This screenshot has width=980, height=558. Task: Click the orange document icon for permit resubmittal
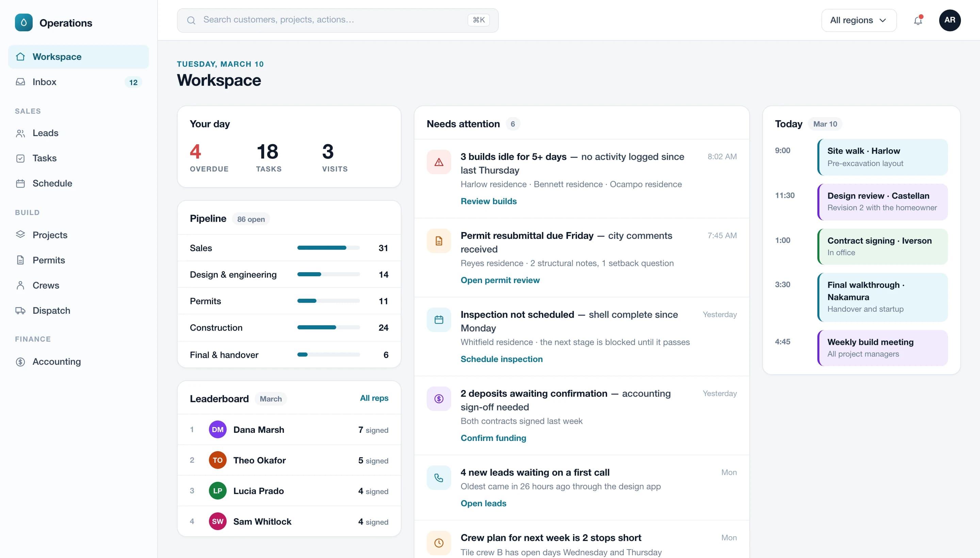point(439,241)
